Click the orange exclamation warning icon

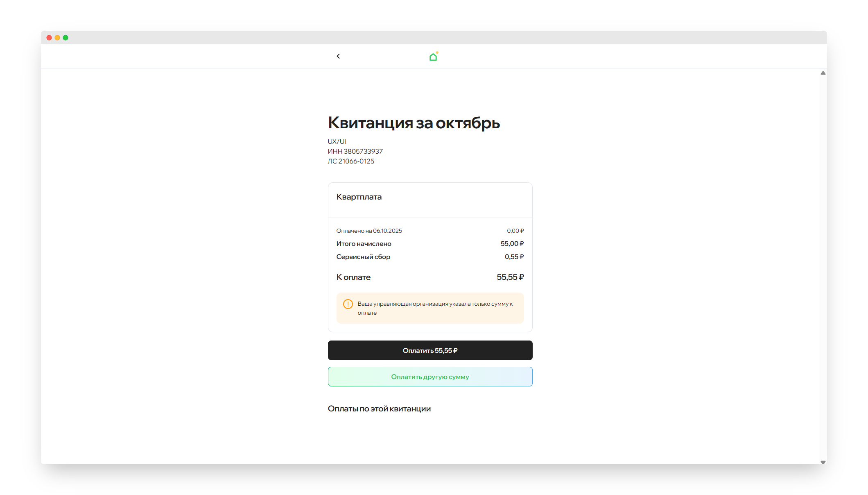tap(348, 304)
